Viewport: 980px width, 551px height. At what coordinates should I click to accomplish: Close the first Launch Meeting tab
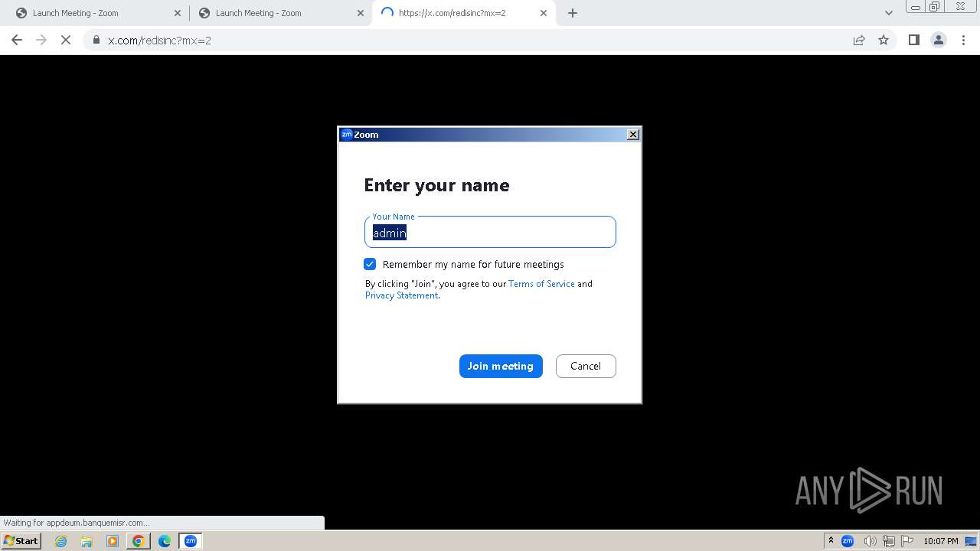178,13
